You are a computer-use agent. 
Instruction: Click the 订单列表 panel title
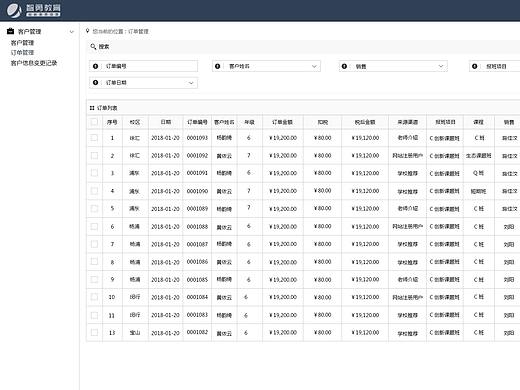107,108
